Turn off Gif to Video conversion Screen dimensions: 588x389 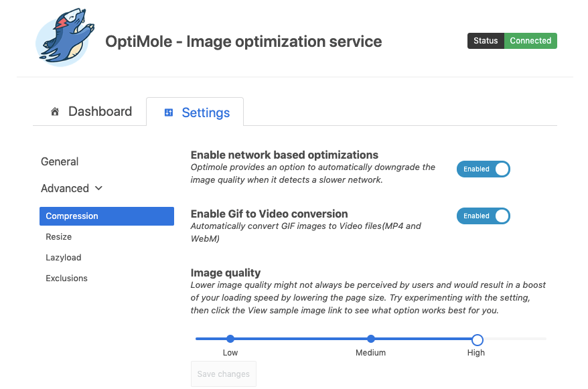coord(483,216)
